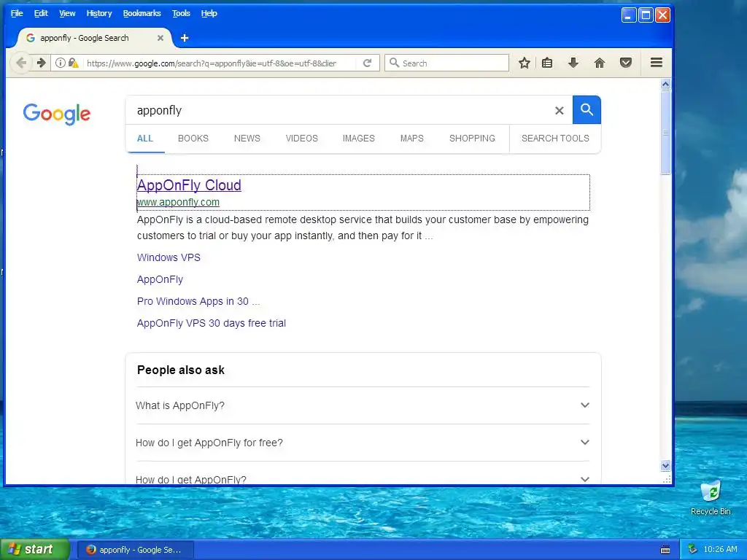
Task: Switch to the VIDEOS results tab
Action: [301, 139]
